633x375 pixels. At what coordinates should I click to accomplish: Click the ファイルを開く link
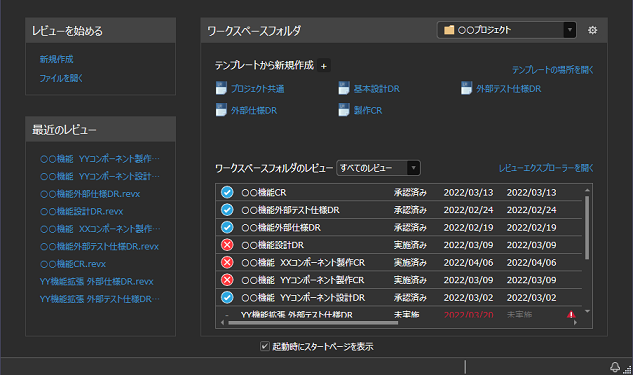point(61,78)
